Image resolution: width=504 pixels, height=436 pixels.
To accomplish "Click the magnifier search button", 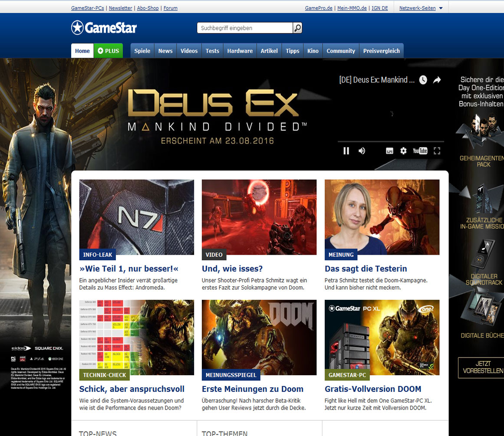I will tap(297, 28).
